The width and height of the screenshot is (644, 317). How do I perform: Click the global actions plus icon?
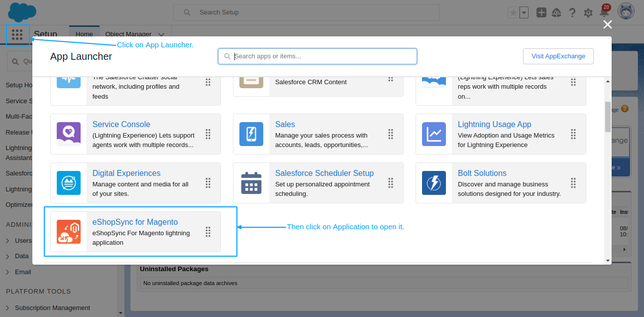(x=541, y=12)
